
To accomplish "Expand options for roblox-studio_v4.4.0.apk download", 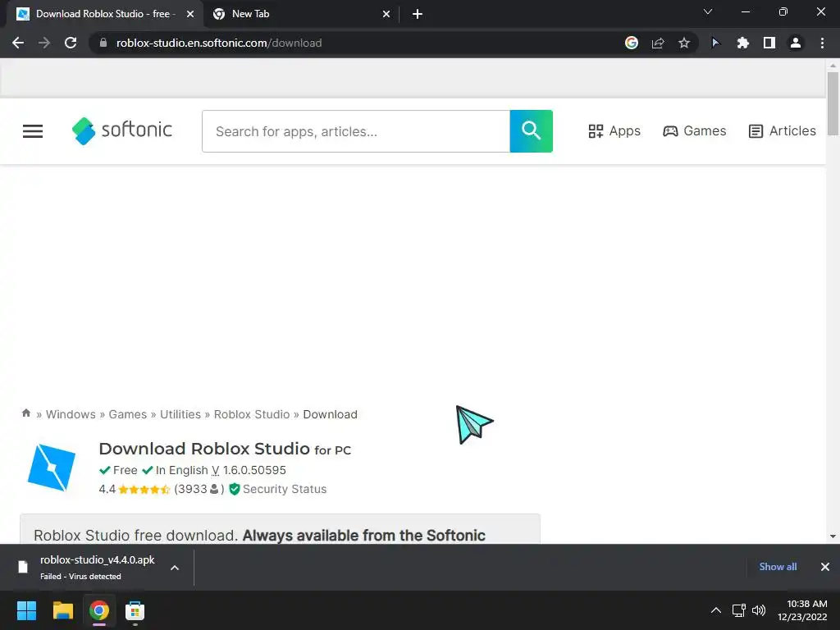I will (x=175, y=568).
